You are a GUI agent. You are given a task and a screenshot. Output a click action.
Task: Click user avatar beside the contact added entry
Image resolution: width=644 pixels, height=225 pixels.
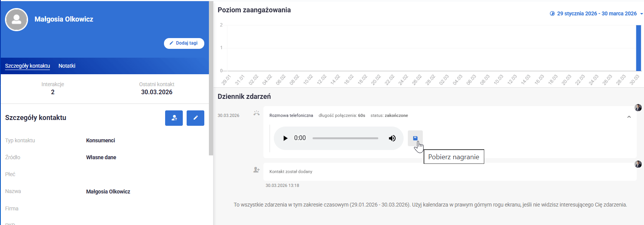click(x=638, y=164)
